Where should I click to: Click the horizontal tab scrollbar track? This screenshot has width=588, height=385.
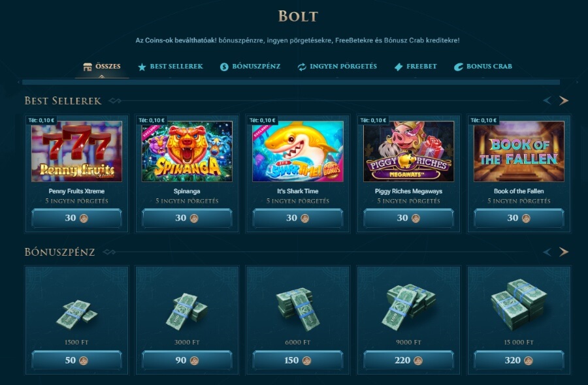tap(291, 82)
